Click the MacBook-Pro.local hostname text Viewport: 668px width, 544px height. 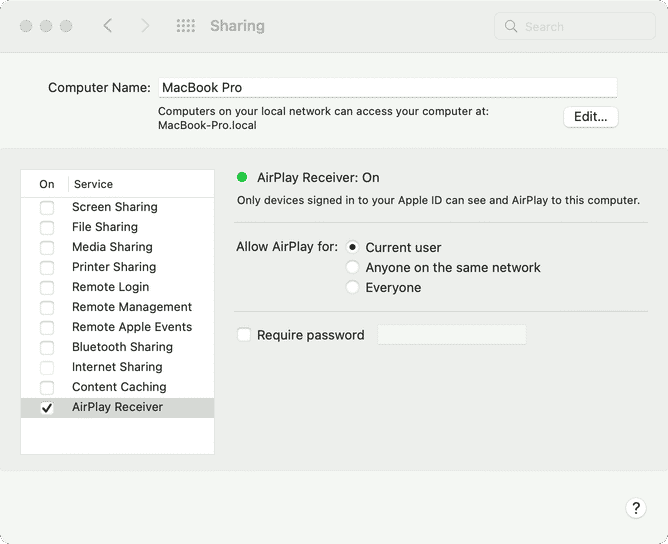(x=207, y=125)
